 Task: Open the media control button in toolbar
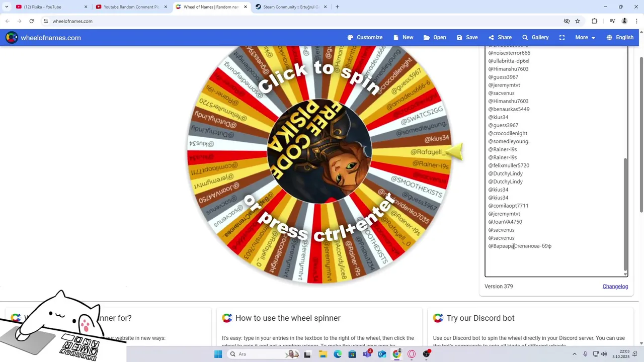pyautogui.click(x=612, y=21)
